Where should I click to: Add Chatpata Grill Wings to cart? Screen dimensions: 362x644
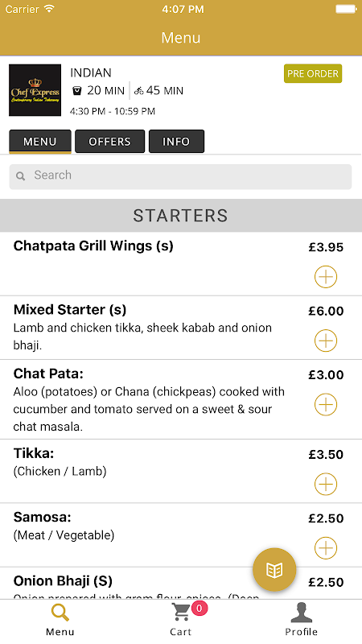[x=326, y=277]
